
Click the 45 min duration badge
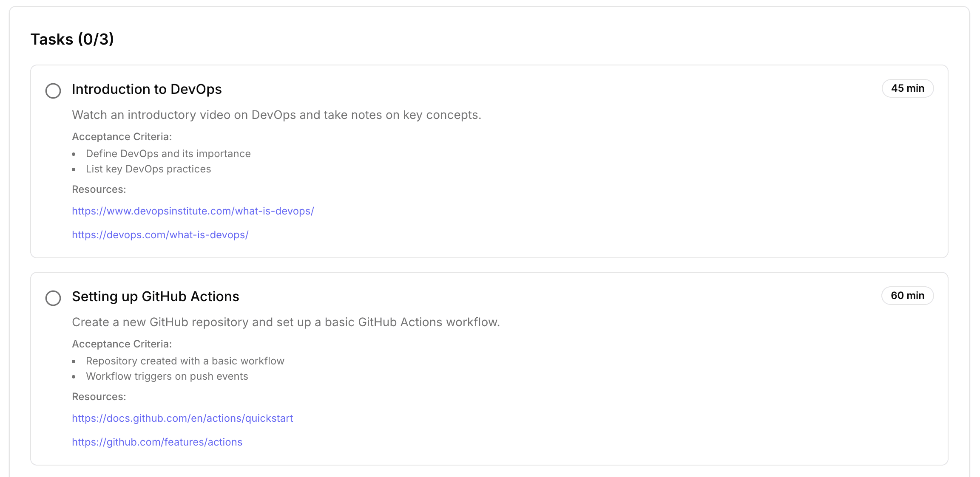pyautogui.click(x=908, y=88)
